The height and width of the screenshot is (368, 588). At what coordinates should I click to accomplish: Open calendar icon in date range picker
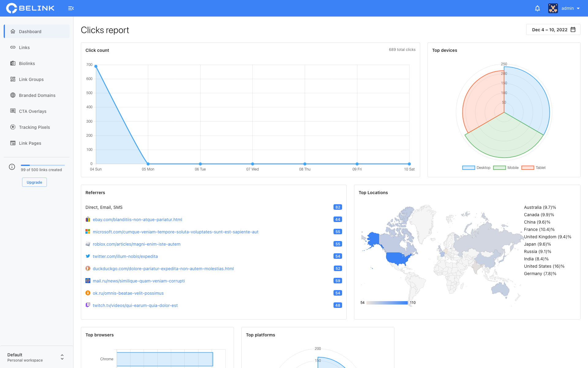click(573, 30)
